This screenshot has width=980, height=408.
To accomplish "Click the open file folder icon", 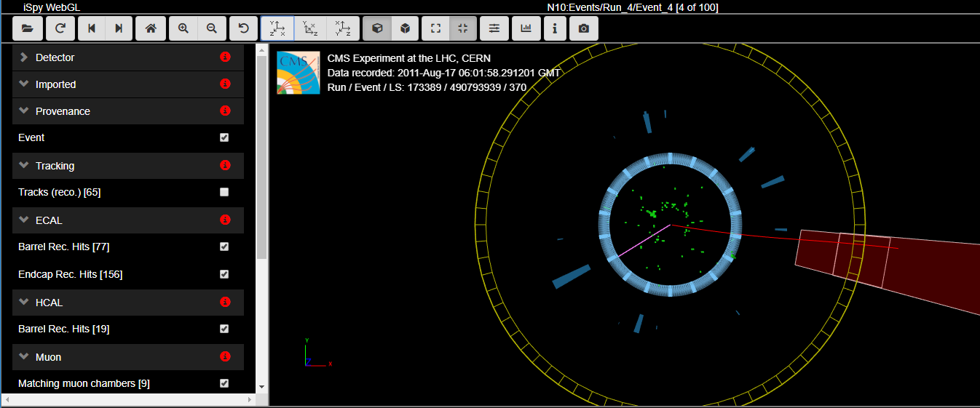I will (28, 28).
